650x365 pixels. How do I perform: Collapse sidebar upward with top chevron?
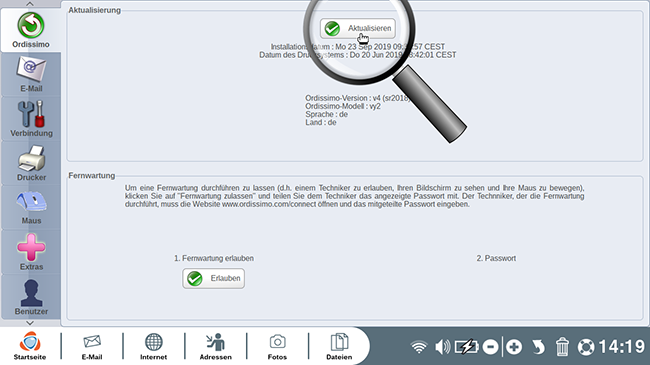coord(30,4)
